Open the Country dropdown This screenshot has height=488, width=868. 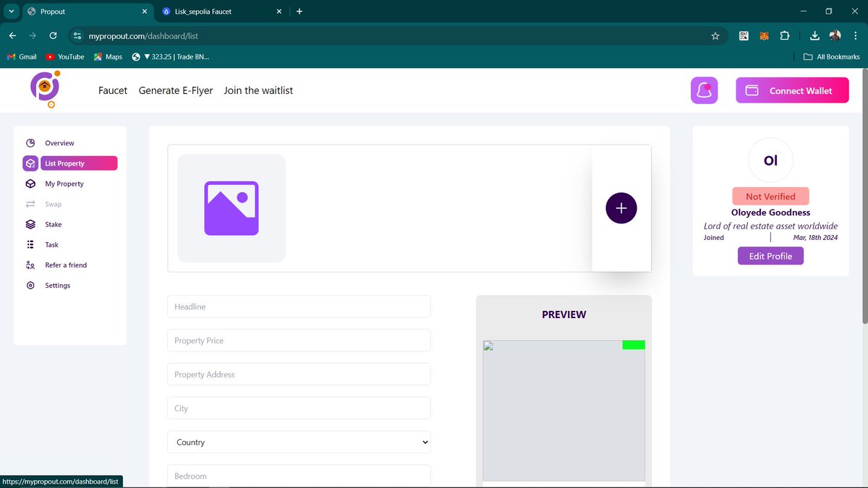(299, 442)
